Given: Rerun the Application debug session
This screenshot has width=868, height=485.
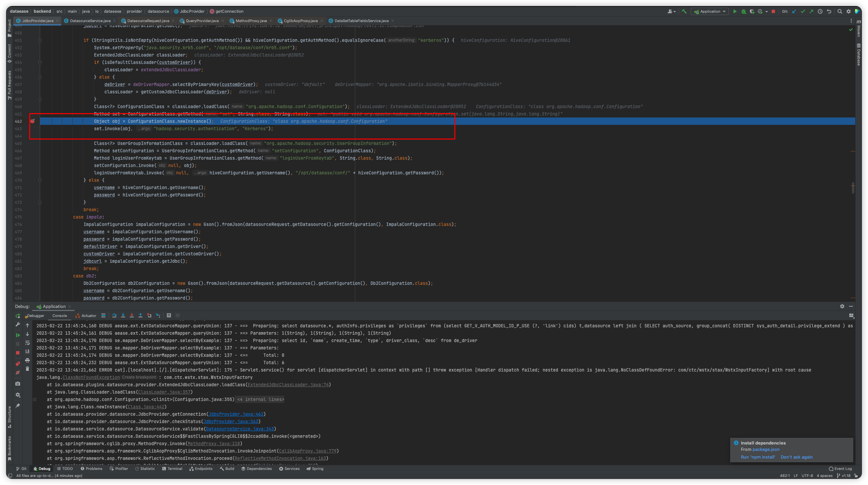Looking at the screenshot, I should [17, 316].
